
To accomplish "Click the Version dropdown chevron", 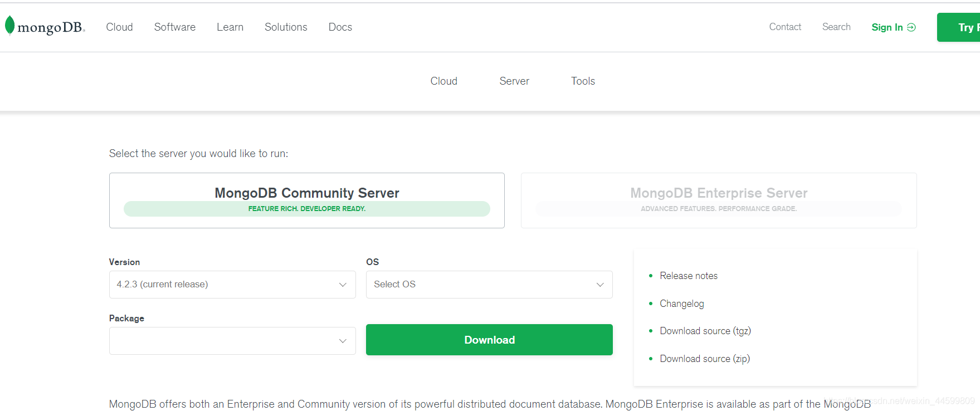I will [x=343, y=285].
